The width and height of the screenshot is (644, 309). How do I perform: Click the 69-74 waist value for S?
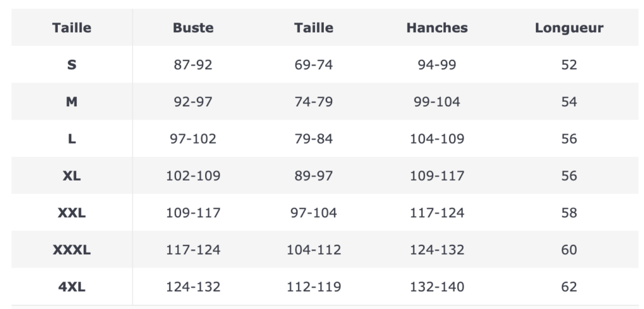pos(313,65)
